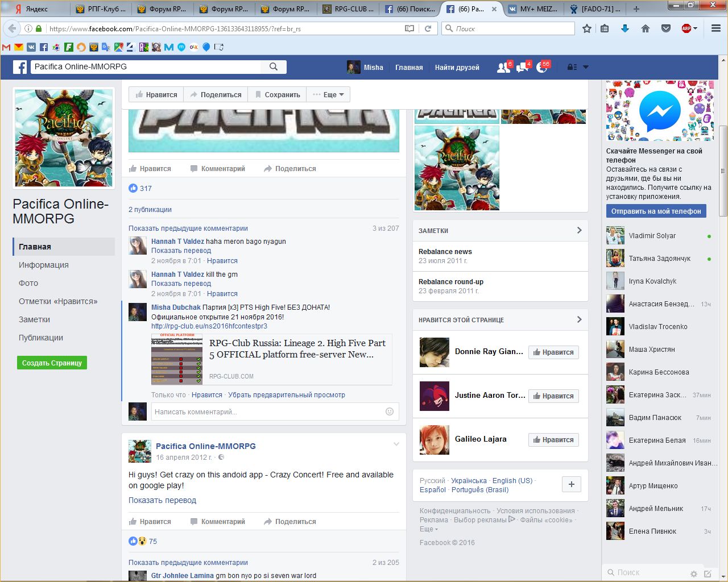The image size is (728, 582).
Task: Click the plus button to add a language
Action: (x=571, y=484)
